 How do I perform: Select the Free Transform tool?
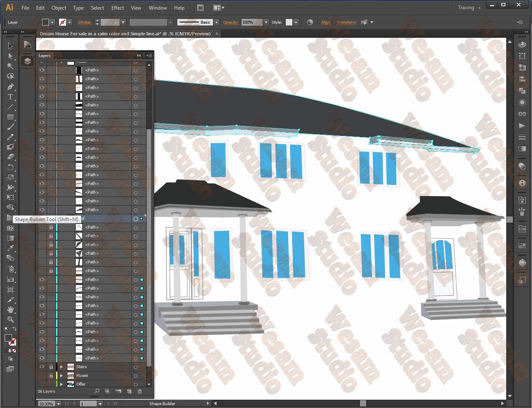click(x=10, y=197)
